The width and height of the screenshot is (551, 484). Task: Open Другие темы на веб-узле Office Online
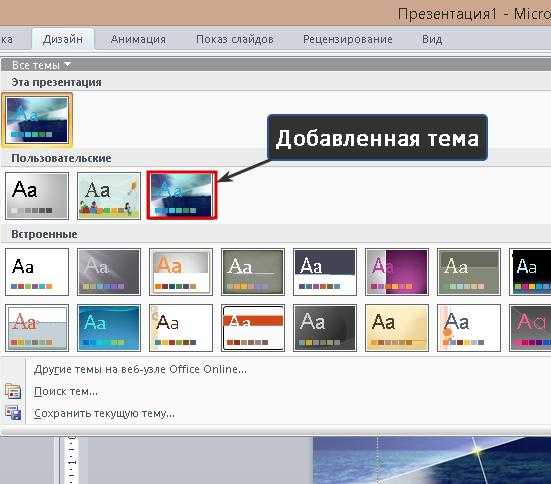coord(140,369)
